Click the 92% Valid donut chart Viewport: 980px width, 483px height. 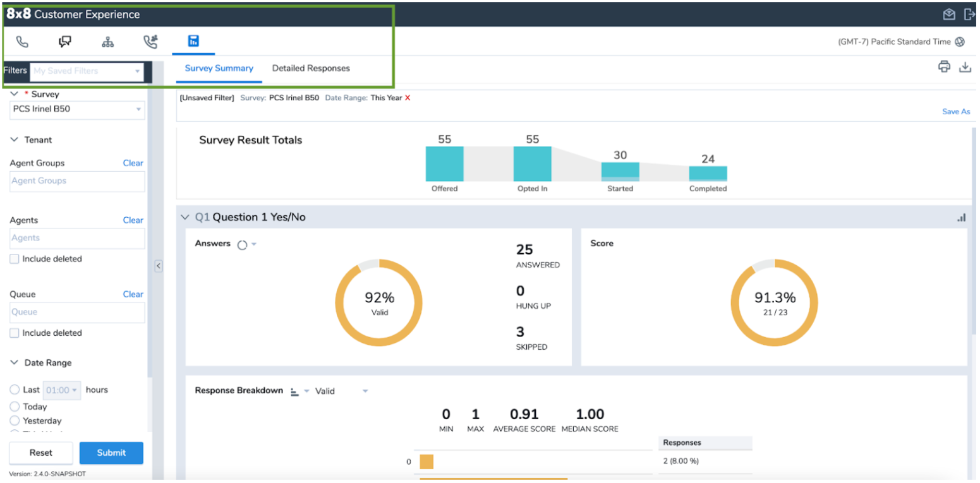(379, 302)
